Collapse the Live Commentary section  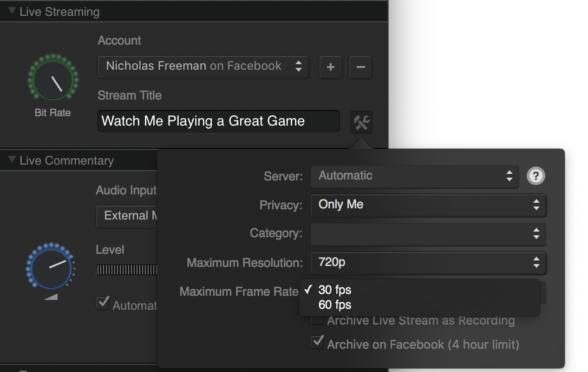(11, 160)
